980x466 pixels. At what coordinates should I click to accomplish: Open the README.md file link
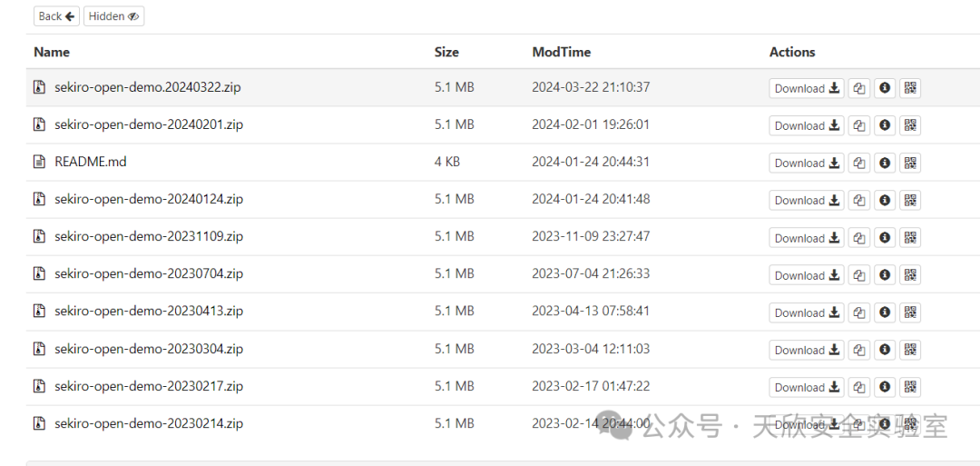(x=91, y=162)
